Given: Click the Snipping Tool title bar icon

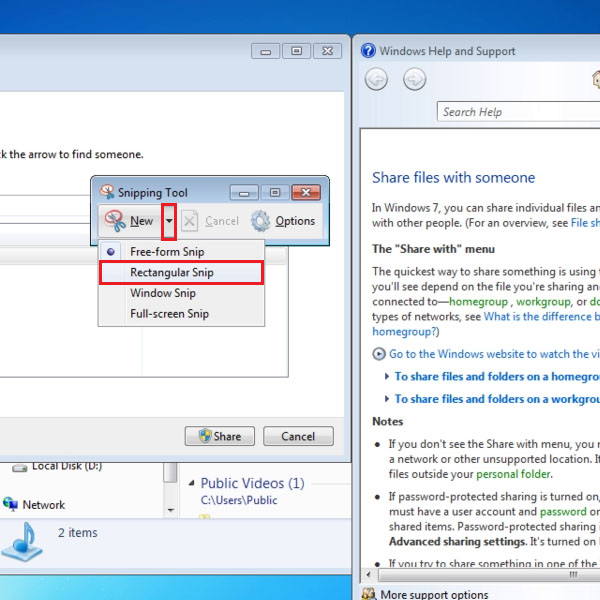Looking at the screenshot, I should point(107,192).
